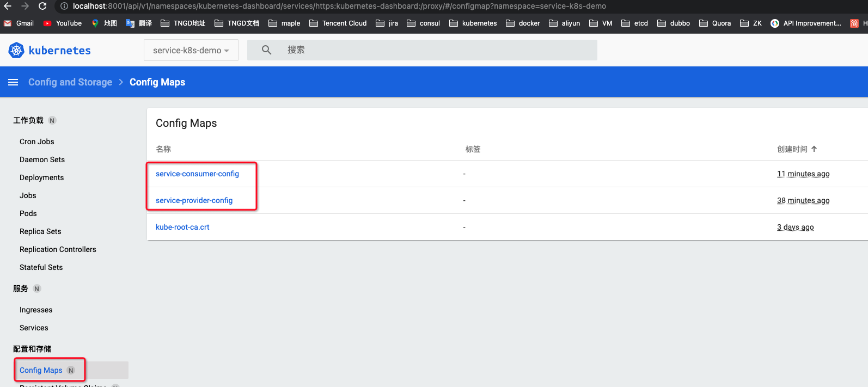Click the browser back arrow

point(8,6)
